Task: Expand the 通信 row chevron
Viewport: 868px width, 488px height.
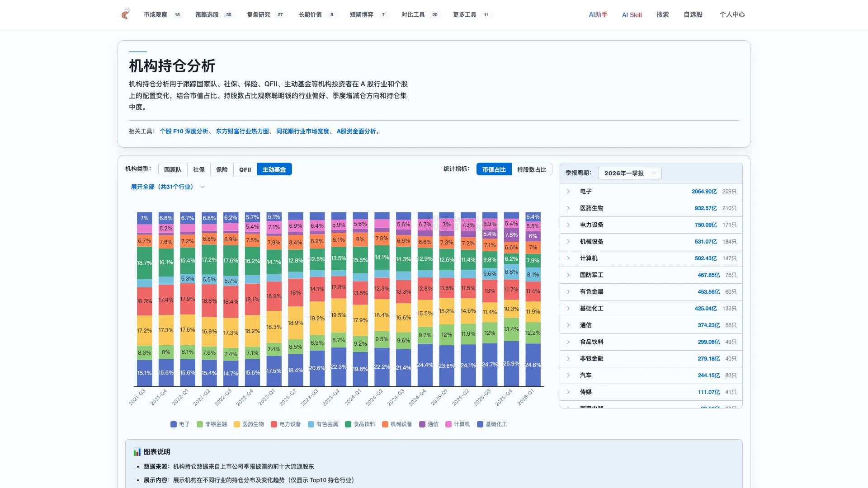Action: tap(568, 325)
